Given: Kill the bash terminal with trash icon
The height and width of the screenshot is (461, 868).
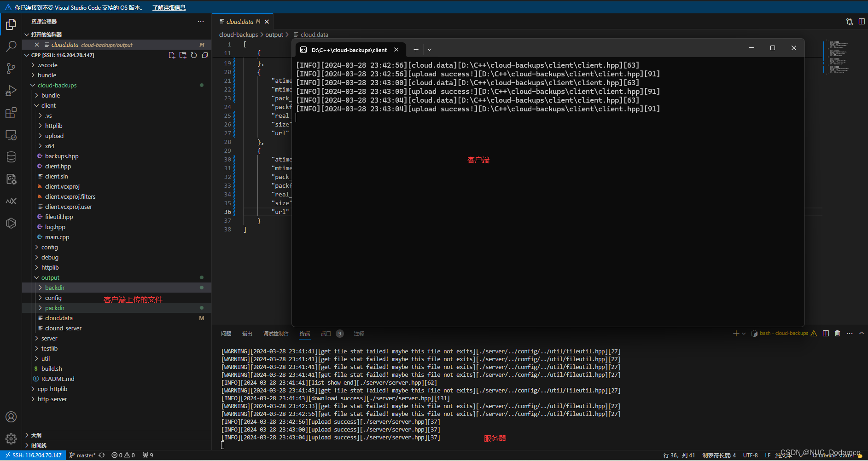Looking at the screenshot, I should (838, 334).
